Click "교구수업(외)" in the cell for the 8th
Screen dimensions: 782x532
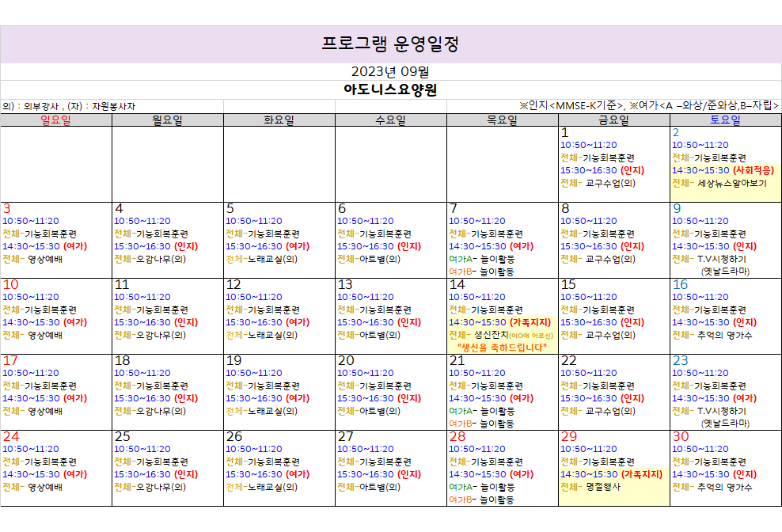click(610, 259)
